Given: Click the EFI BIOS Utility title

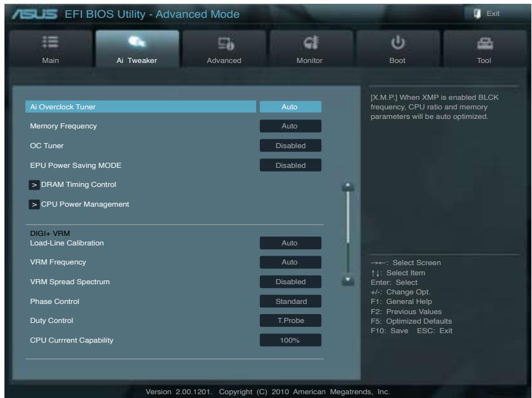Looking at the screenshot, I should 152,14.
